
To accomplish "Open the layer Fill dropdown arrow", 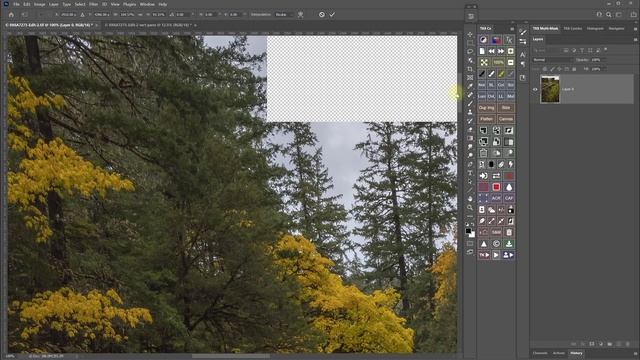I will pos(604,69).
